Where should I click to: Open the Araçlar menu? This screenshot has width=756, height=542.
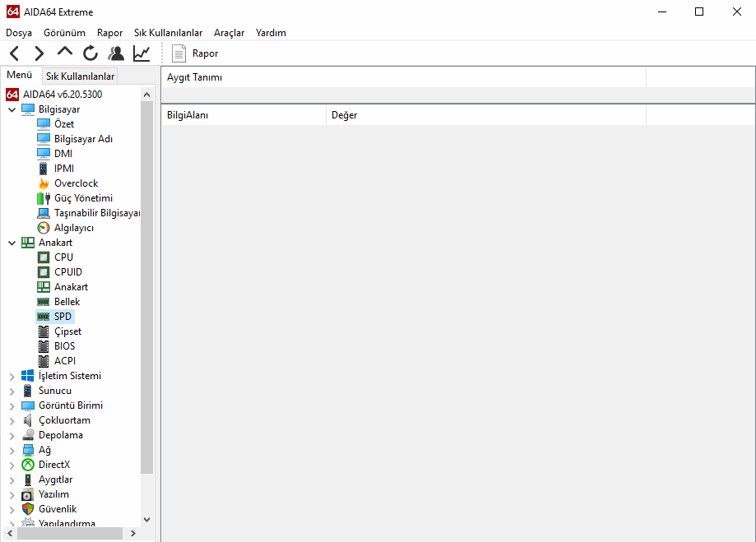(x=229, y=32)
